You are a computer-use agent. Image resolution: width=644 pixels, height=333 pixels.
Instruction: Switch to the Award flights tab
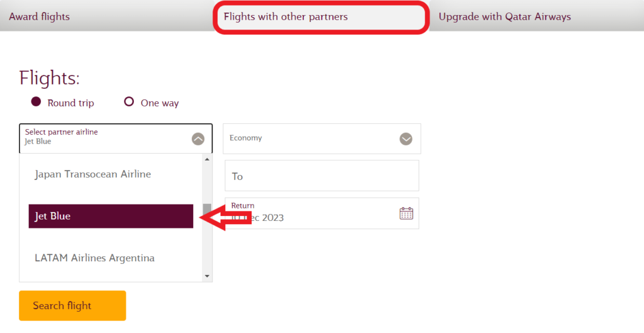point(40,17)
